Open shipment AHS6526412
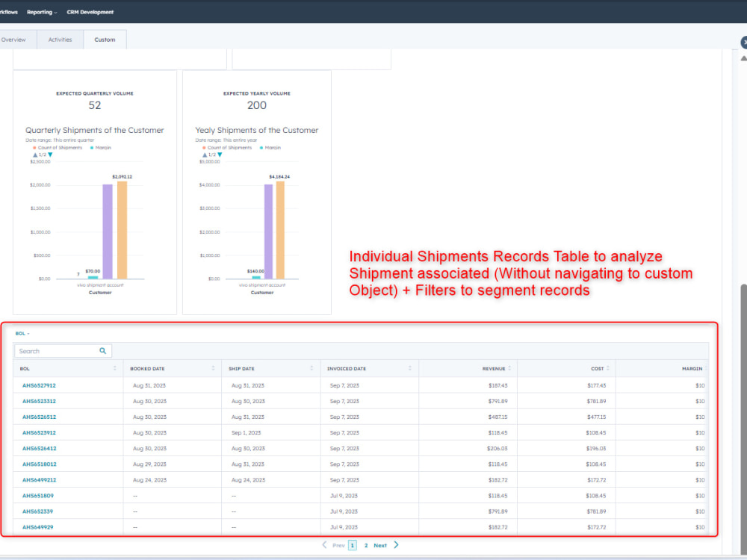 coord(39,448)
